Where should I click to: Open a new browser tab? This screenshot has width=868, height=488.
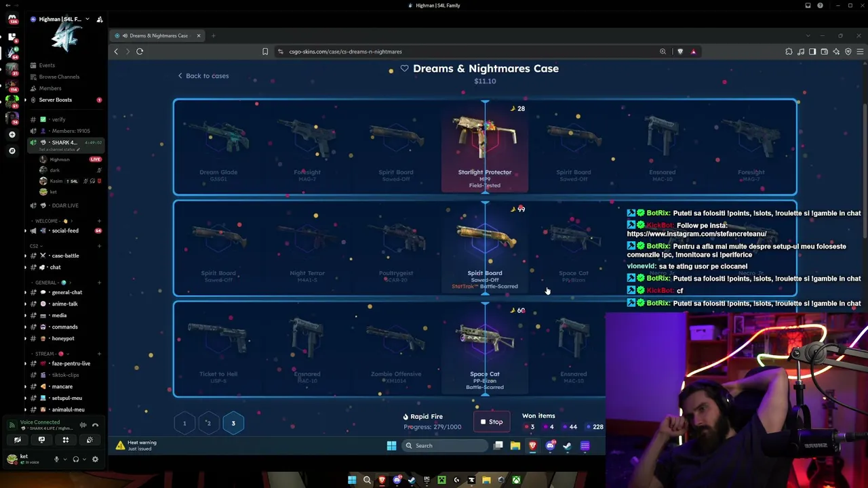213,36
